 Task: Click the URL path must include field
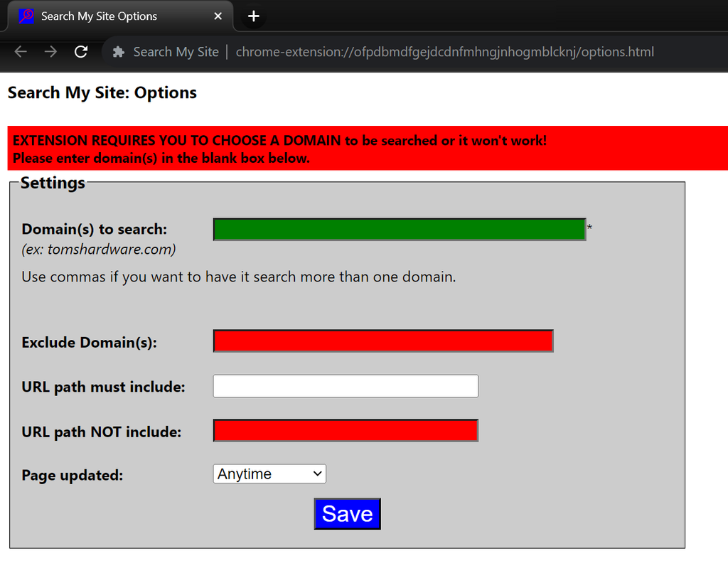[x=346, y=385]
